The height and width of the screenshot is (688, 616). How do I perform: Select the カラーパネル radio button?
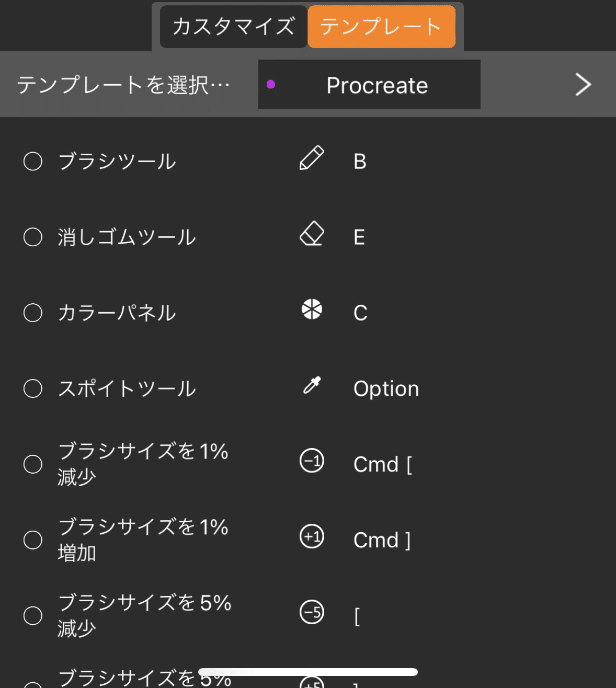click(33, 313)
